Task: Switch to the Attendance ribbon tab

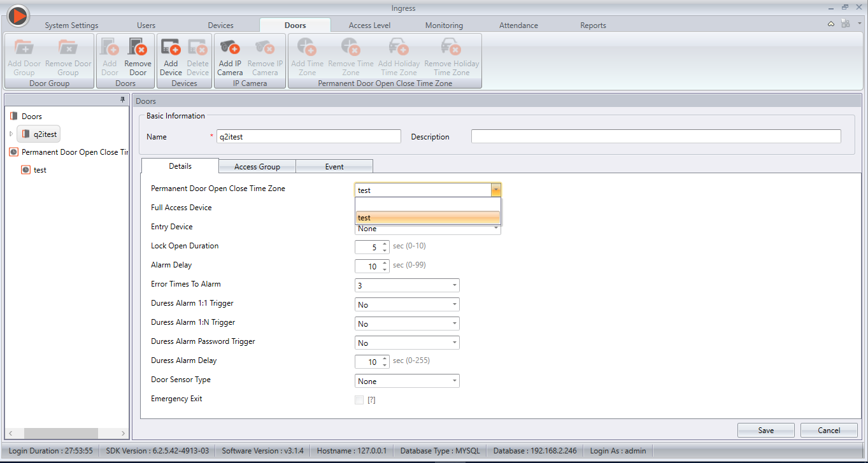Action: (x=518, y=25)
